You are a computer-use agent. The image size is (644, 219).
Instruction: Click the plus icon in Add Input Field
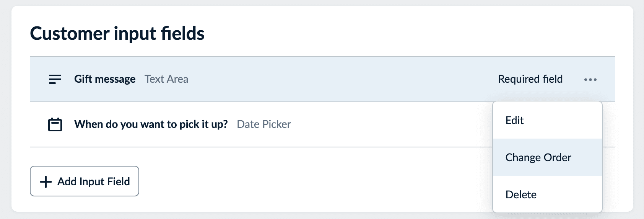[46, 181]
